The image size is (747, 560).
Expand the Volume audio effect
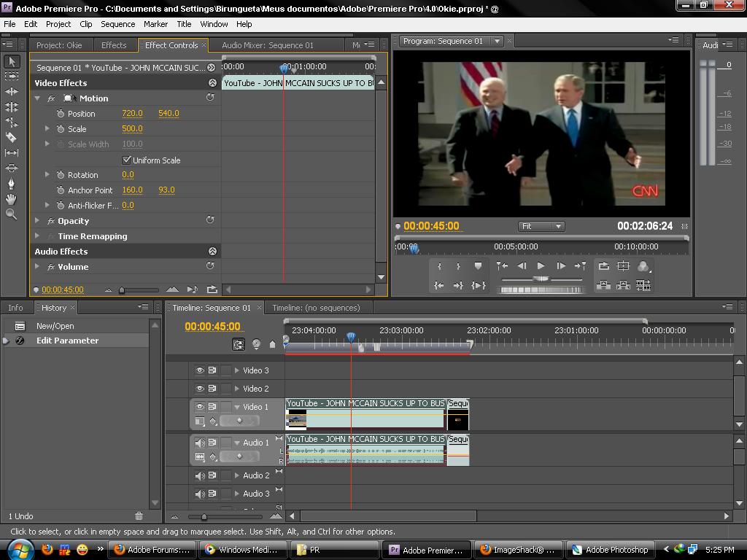click(x=38, y=267)
